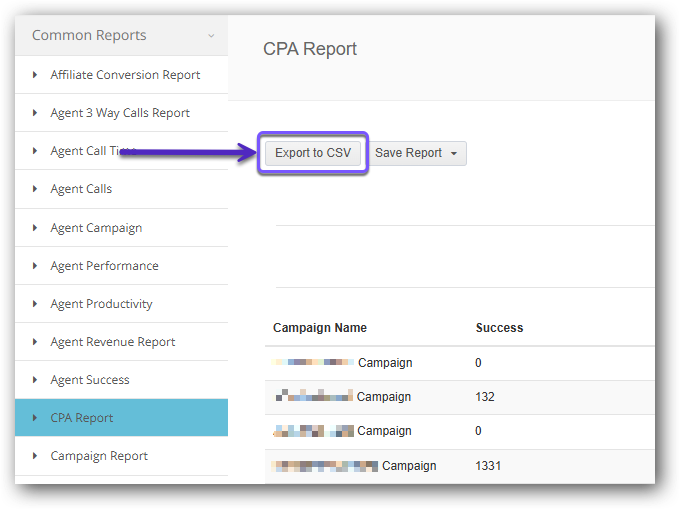Expand arrow beside Agent Performance
The width and height of the screenshot is (680, 509).
tap(35, 266)
